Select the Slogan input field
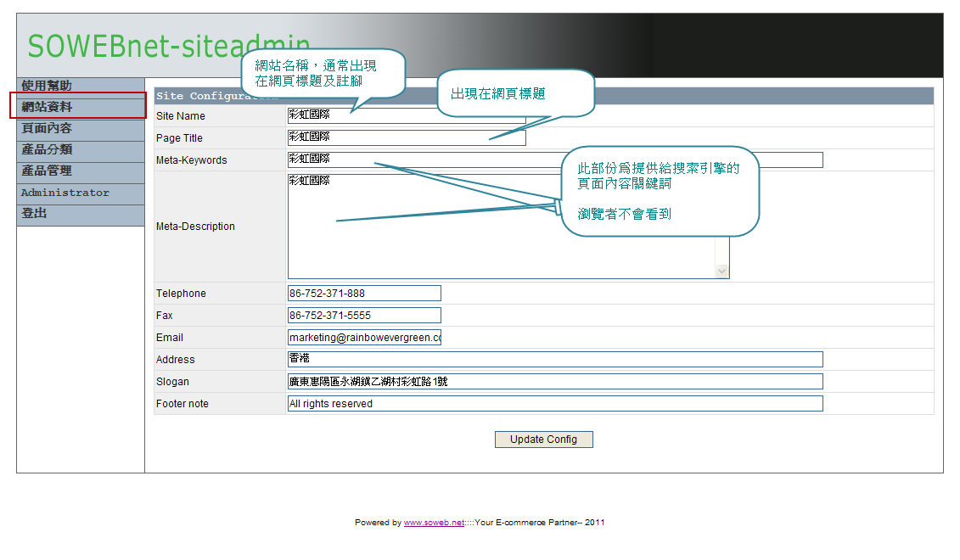 pyautogui.click(x=509, y=381)
